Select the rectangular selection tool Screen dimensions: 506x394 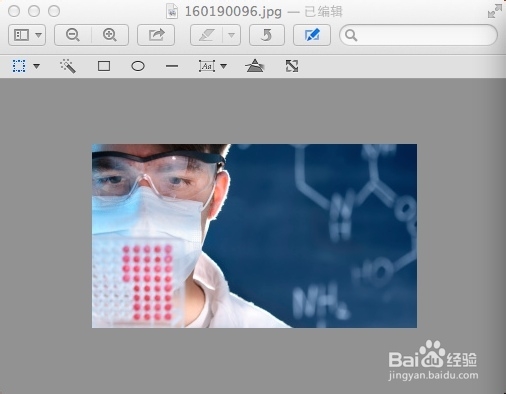point(19,66)
